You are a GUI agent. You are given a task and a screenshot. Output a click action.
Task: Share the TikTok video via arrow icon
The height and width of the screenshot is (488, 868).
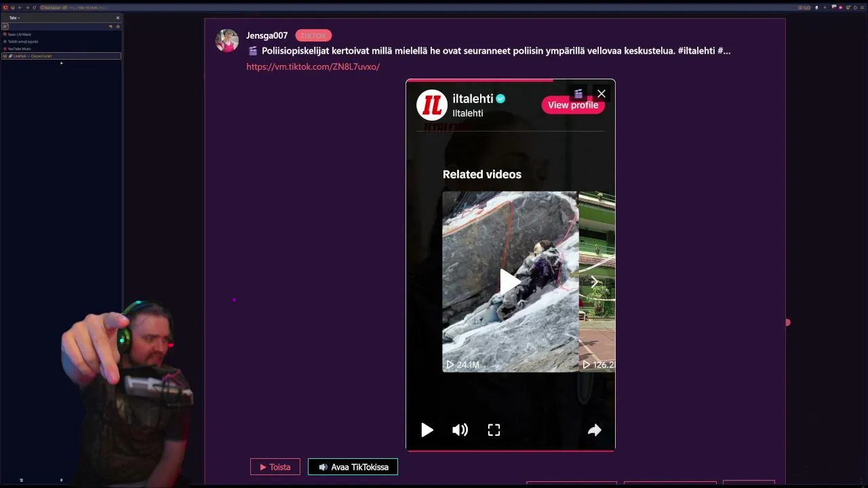pos(594,430)
